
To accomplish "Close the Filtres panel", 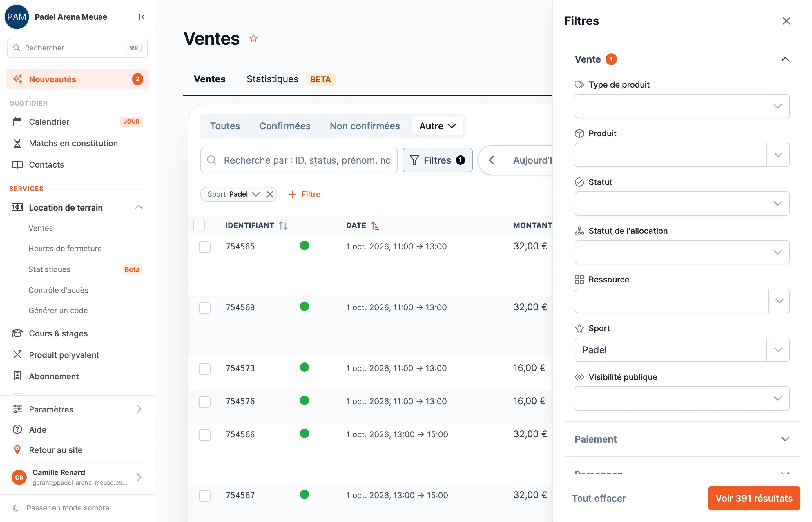I will (786, 21).
